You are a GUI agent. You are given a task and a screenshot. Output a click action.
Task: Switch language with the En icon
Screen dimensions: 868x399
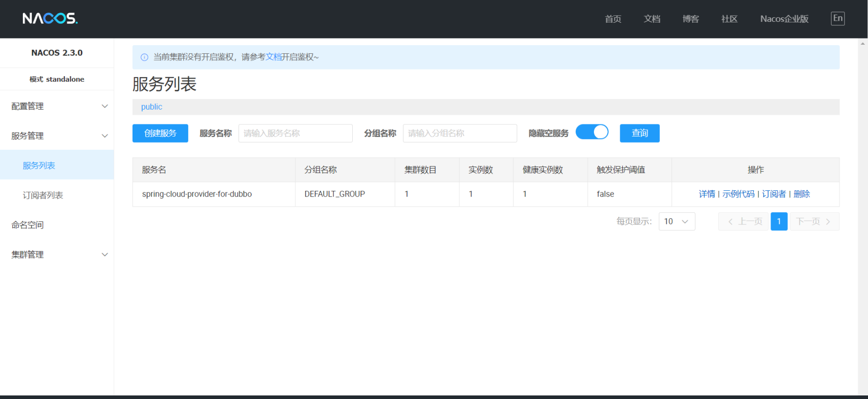click(838, 19)
